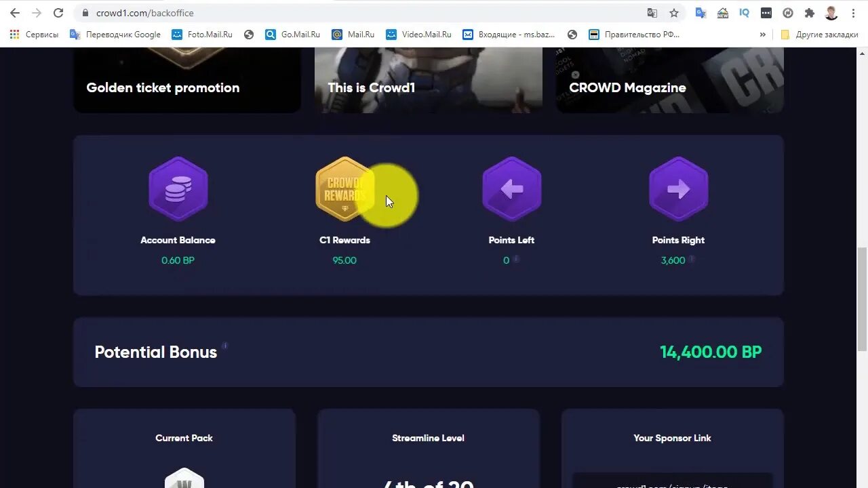Click the grey circular sync extension icon
This screenshot has width=868, height=488.
(788, 13)
